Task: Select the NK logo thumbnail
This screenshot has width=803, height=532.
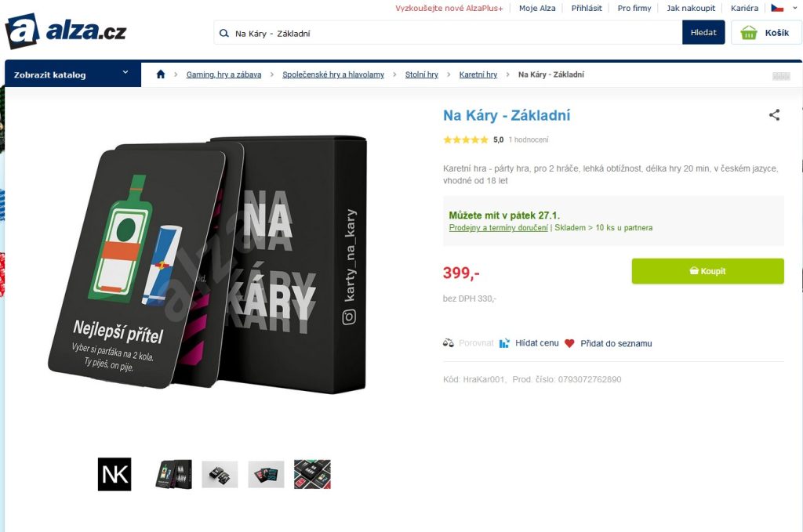Action: 114,474
